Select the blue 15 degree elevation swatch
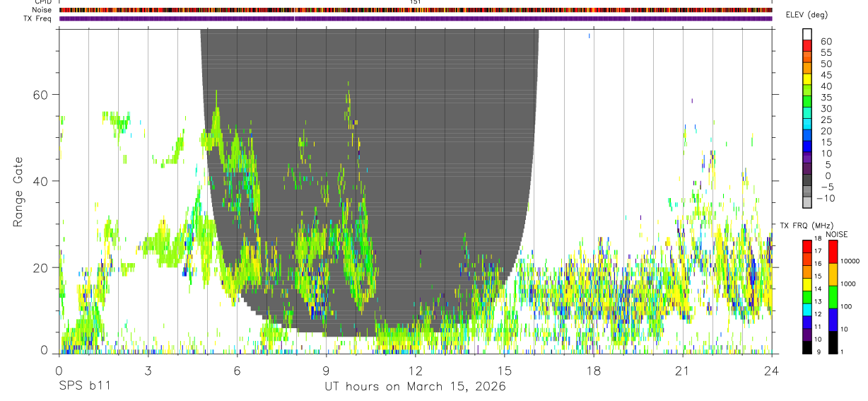 807,145
